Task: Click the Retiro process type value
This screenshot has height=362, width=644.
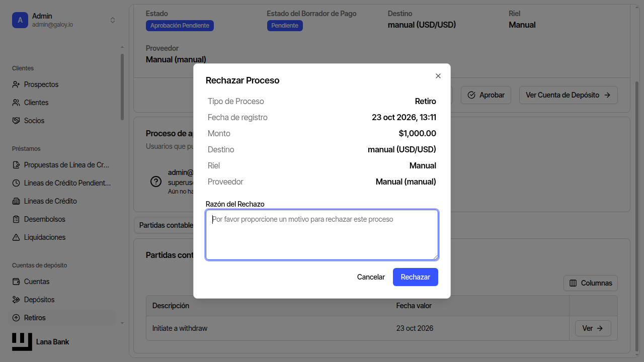Action: coord(426,101)
